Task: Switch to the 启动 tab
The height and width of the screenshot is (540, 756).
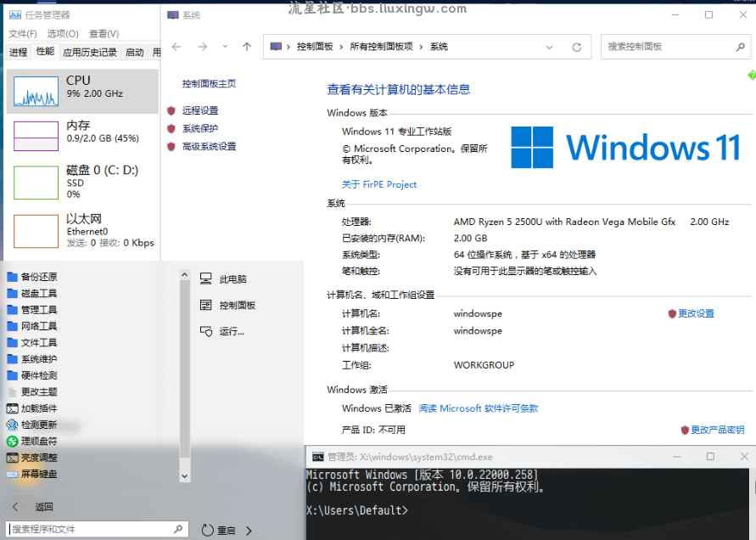Action: (x=135, y=52)
